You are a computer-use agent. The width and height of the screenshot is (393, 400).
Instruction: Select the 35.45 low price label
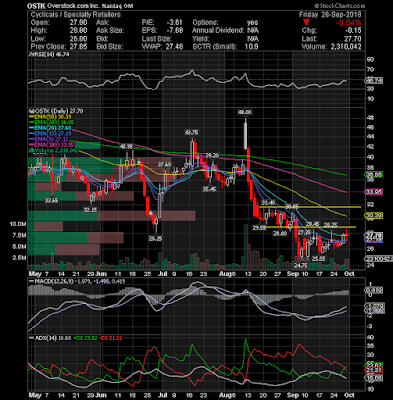209,189
